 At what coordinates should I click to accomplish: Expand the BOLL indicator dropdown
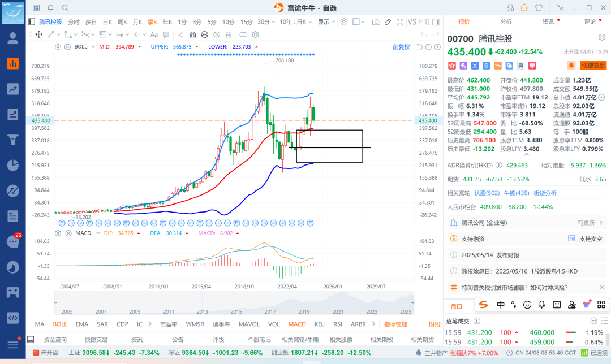click(93, 47)
